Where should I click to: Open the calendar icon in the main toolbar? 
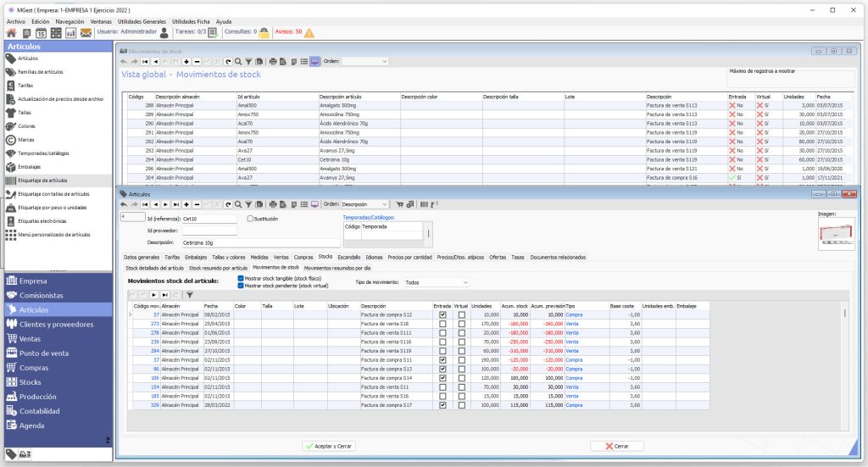click(x=41, y=33)
